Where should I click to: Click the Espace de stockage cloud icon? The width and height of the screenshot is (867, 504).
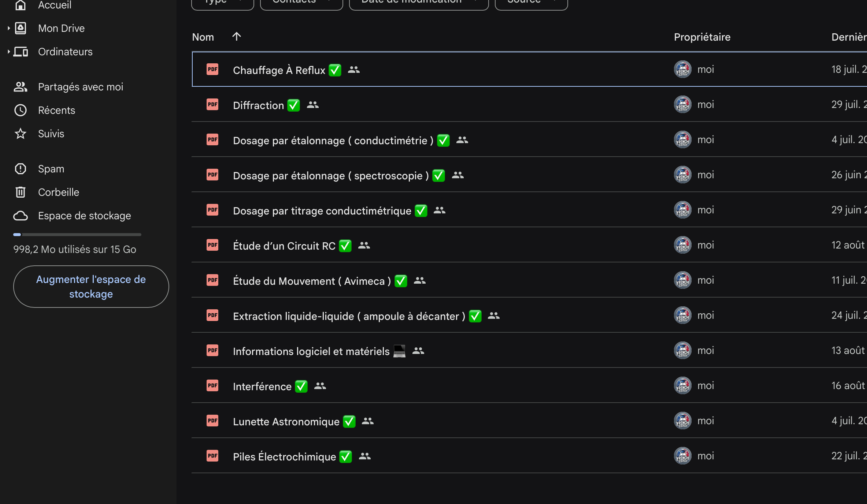pyautogui.click(x=21, y=216)
